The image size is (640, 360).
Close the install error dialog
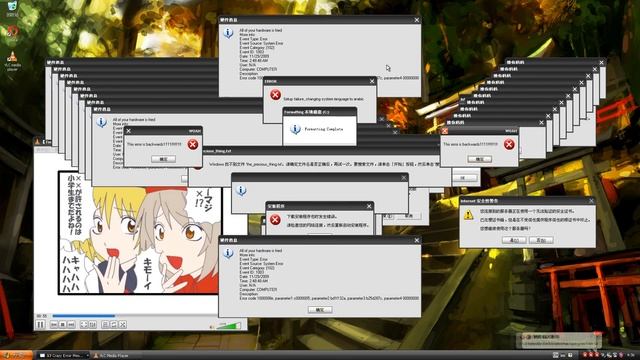click(369, 206)
